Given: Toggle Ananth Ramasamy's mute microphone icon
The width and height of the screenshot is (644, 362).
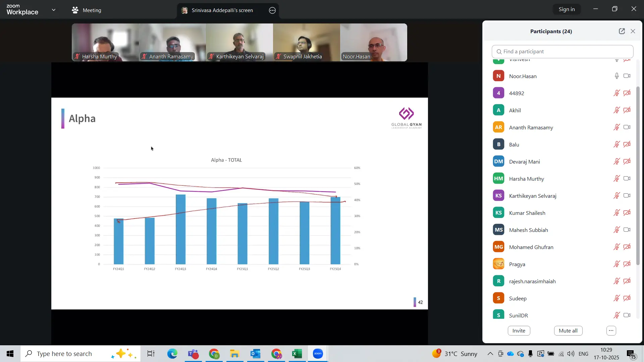Looking at the screenshot, I should coord(616,127).
